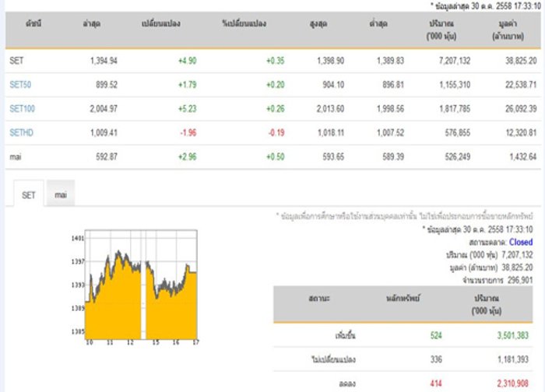The height and width of the screenshot is (392, 545).
Task: Select SET50 high value 904.10
Action: 333,84
